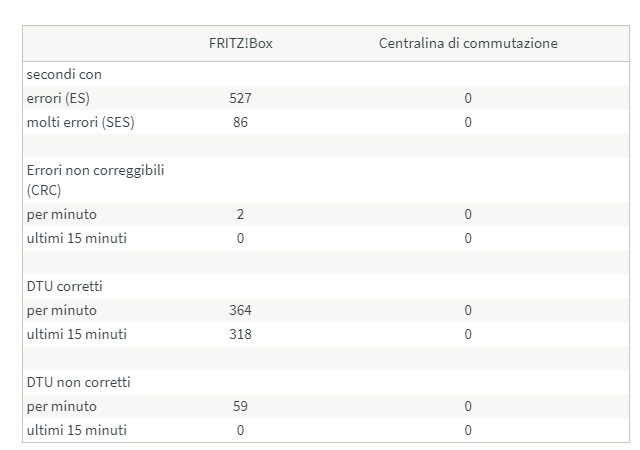
Task: Click "per minuto" under Errori non correggibili
Action: [62, 214]
